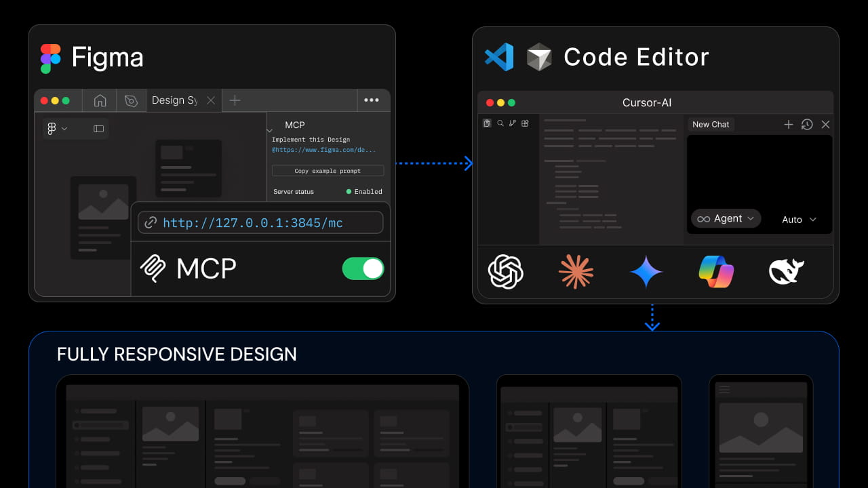Switch to the Design System tab
868x488 pixels.
pyautogui.click(x=174, y=100)
